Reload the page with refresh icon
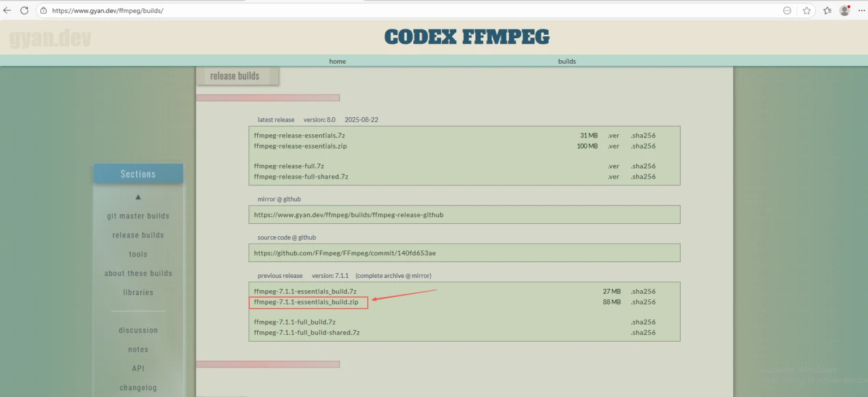Image resolution: width=868 pixels, height=397 pixels. (25, 10)
